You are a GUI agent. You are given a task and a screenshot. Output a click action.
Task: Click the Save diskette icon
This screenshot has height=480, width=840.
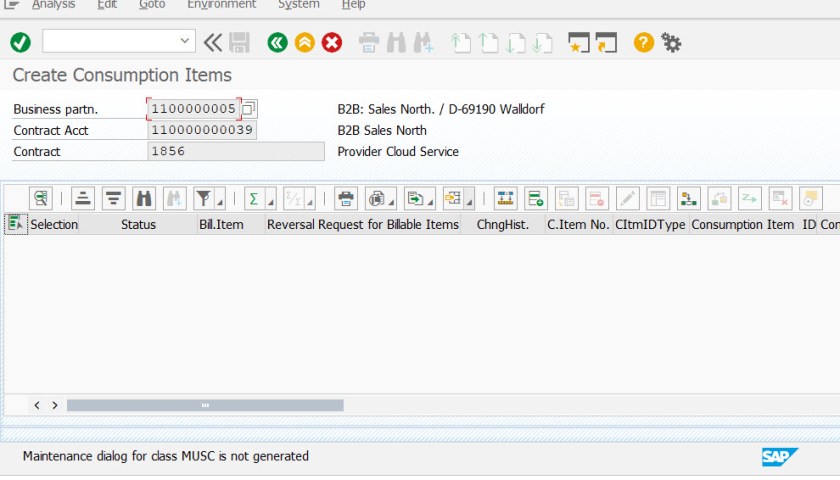tap(239, 42)
